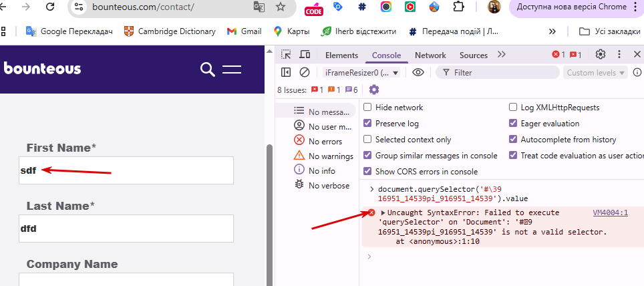Image resolution: width=644 pixels, height=286 pixels.
Task: Click the Company Name input field
Action: click(x=126, y=279)
